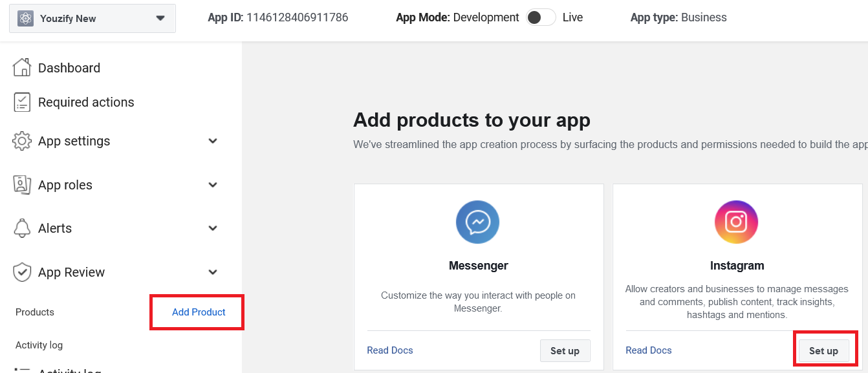Open Read Docs for Instagram
The width and height of the screenshot is (868, 373).
click(649, 350)
